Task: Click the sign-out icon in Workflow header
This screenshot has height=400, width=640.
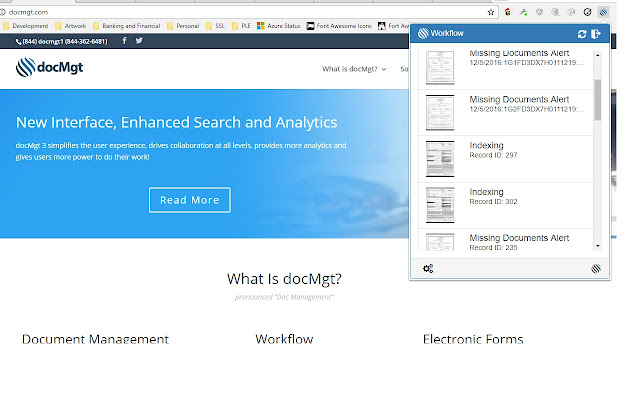Action: 596,34
